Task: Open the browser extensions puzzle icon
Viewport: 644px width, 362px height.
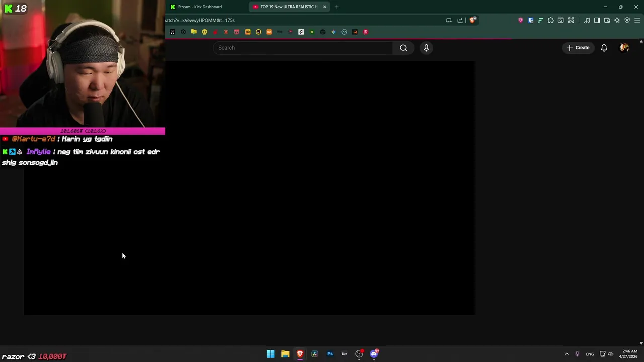Action: [550, 20]
